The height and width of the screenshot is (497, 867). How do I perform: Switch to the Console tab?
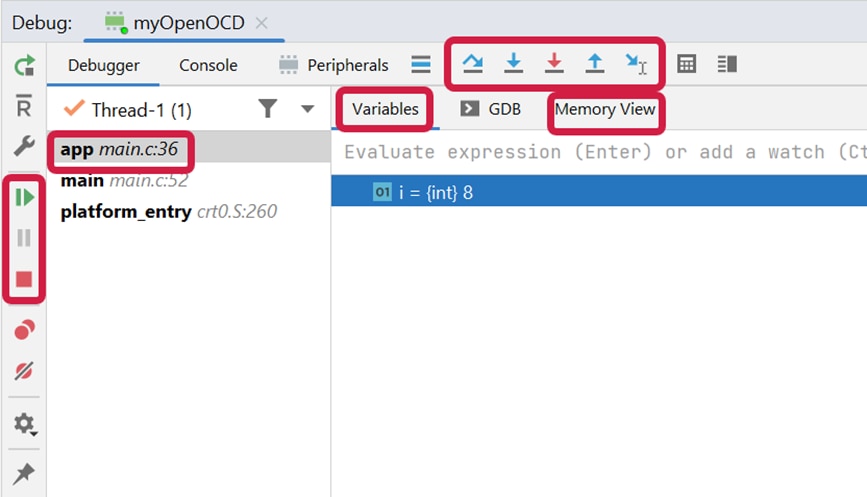[208, 65]
